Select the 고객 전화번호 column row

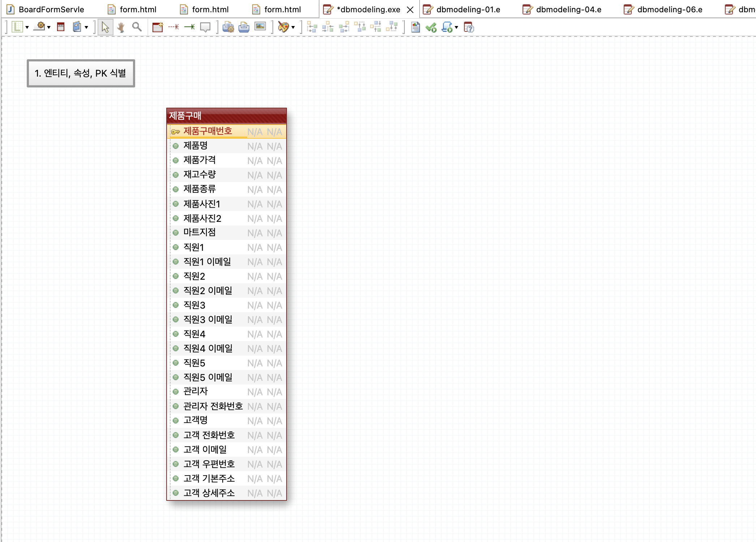227,435
